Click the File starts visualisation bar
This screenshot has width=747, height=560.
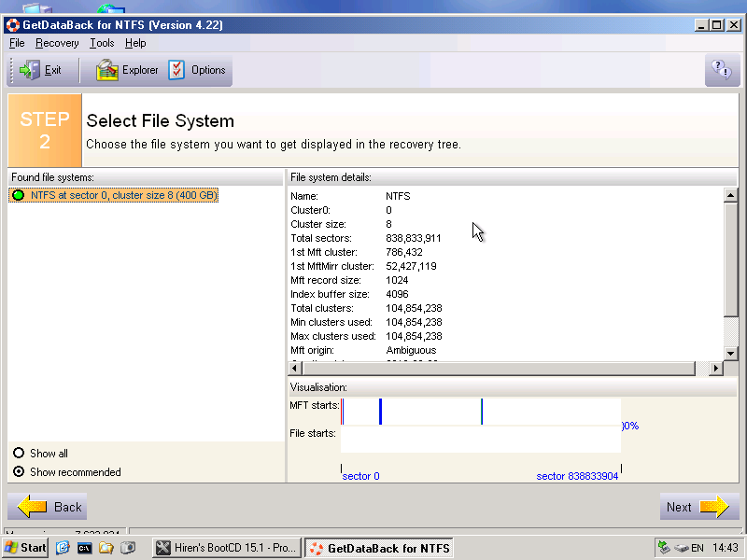481,440
